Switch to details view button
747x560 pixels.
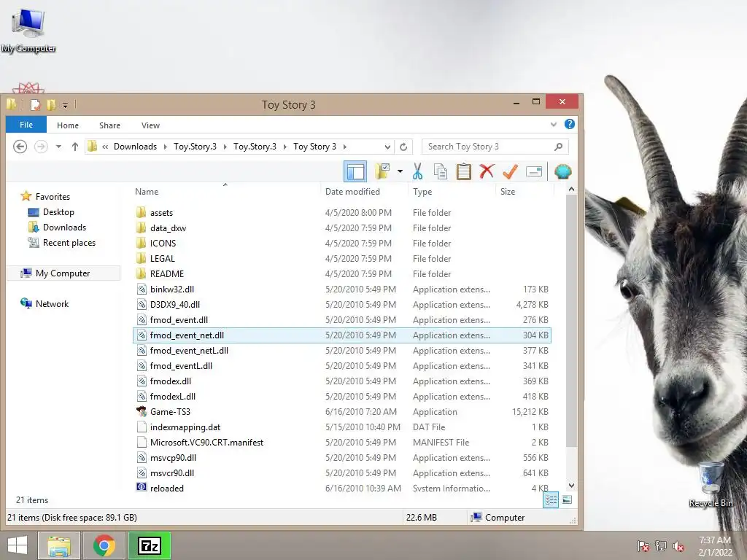coord(551,499)
